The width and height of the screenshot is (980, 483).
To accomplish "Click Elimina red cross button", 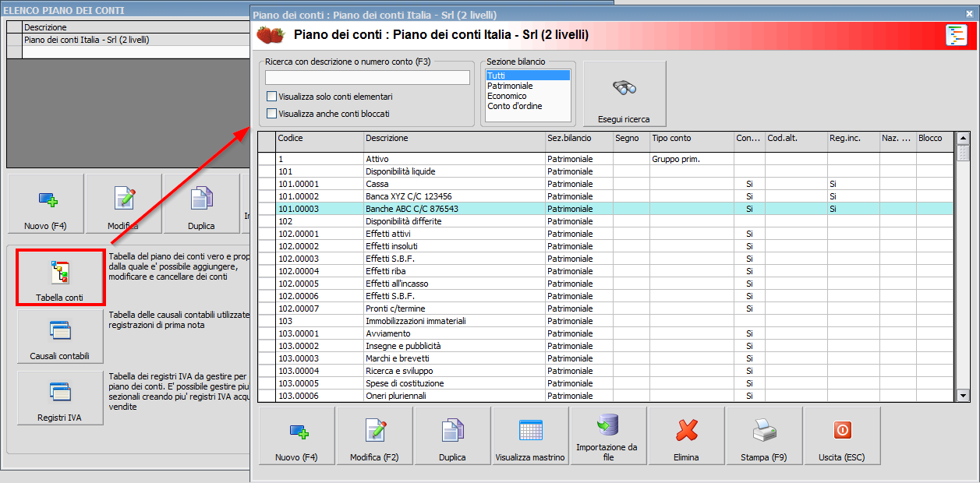I will click(686, 436).
